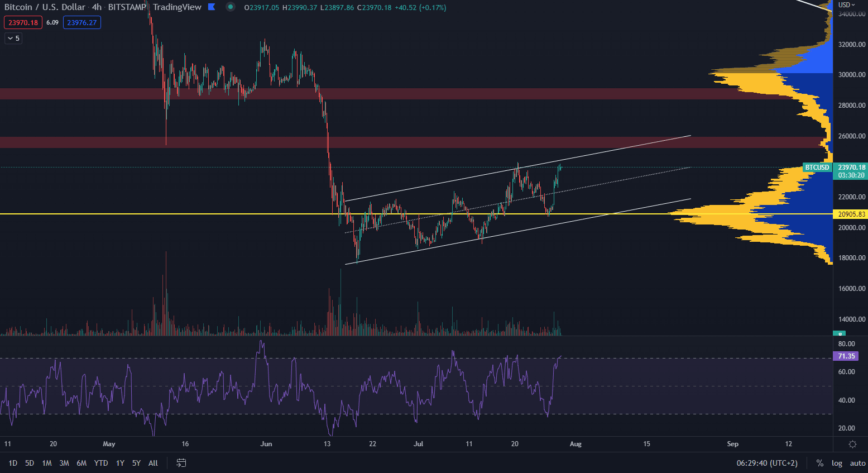868x473 pixels.
Task: Click the green market status dot
Action: tap(231, 7)
